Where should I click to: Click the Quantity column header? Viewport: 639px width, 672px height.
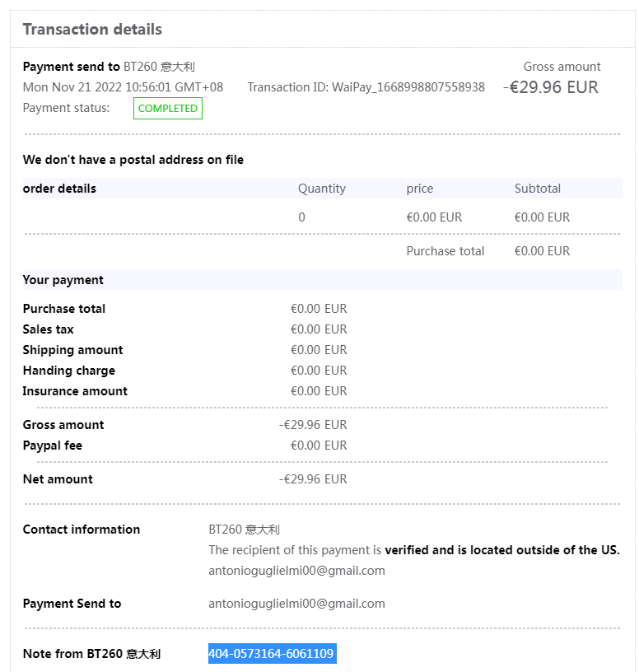tap(321, 189)
